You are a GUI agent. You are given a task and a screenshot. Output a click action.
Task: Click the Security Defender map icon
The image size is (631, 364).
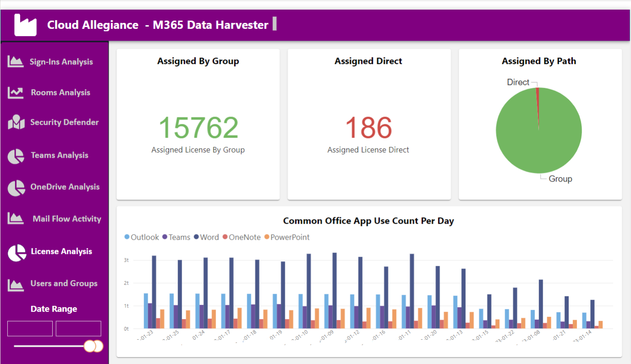16,122
